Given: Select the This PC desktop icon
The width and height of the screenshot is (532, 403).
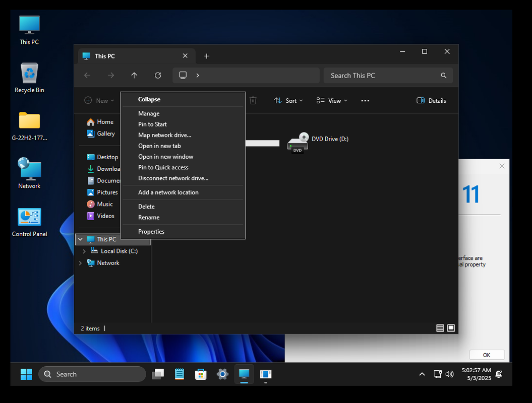Looking at the screenshot, I should 30,30.
